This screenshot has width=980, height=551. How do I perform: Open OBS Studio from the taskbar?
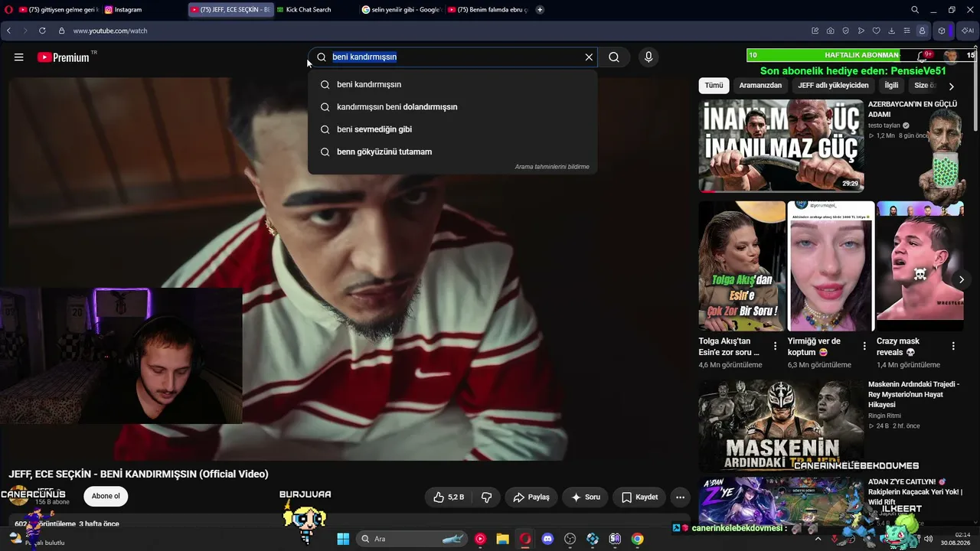[570, 539]
